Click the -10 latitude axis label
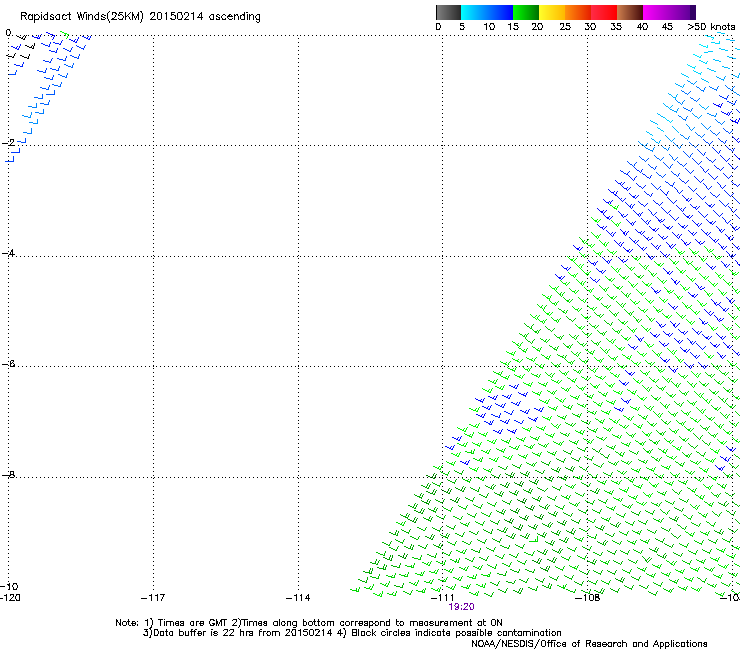The height and width of the screenshot is (650, 740). pyautogui.click(x=9, y=587)
